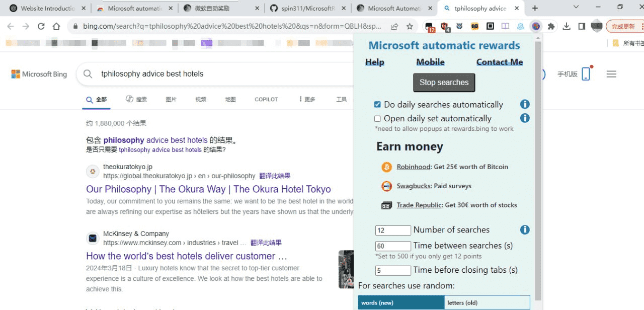Switch to the 微软自动奖励 browser tab
Screen dimensions: 644x310
click(x=221, y=8)
